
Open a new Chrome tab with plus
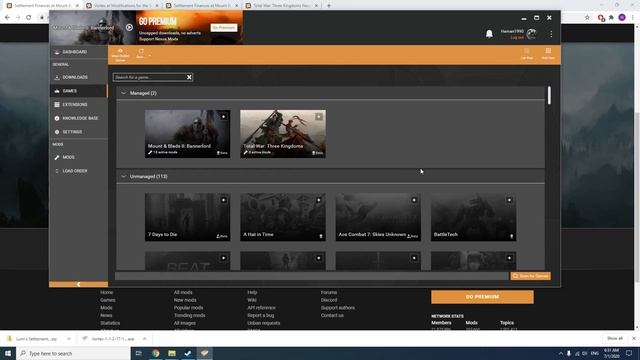329,6
